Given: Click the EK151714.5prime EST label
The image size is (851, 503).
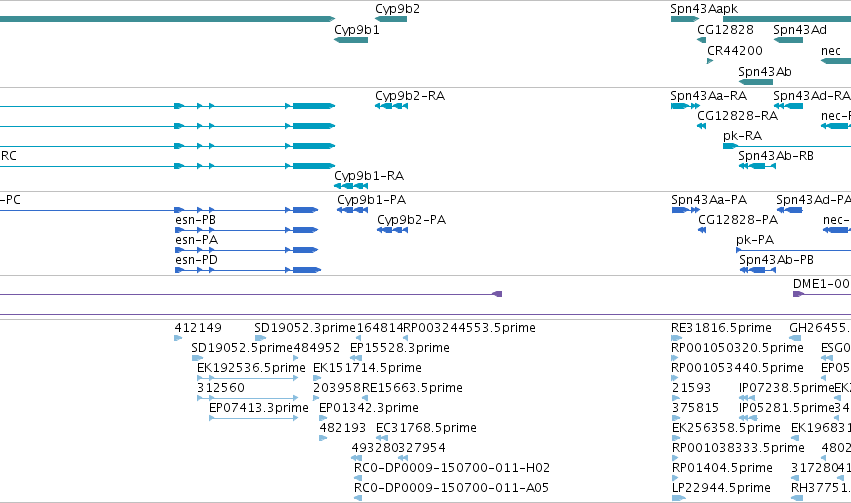Looking at the screenshot, I should point(367,368).
